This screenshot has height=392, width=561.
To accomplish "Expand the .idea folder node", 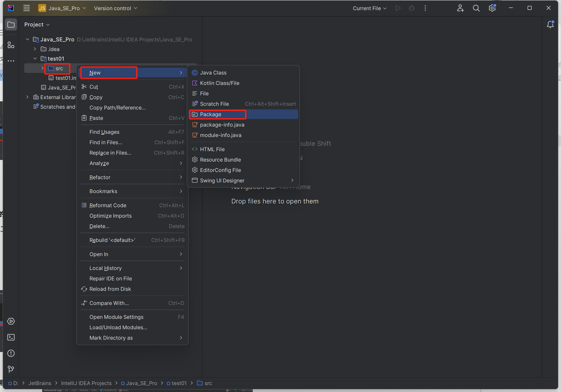I will click(35, 49).
